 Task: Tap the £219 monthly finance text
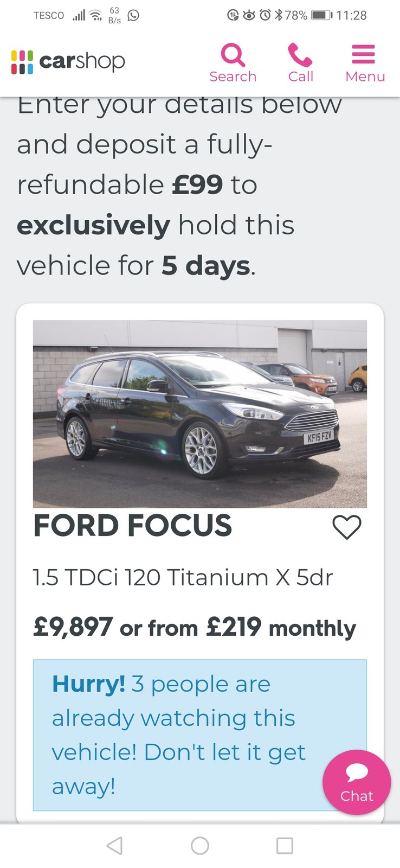pos(281,628)
